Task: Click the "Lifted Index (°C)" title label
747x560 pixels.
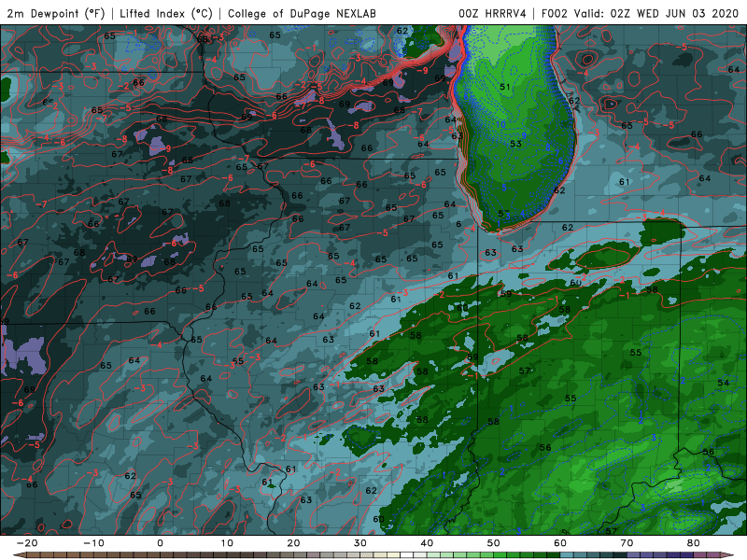Action: (166, 14)
